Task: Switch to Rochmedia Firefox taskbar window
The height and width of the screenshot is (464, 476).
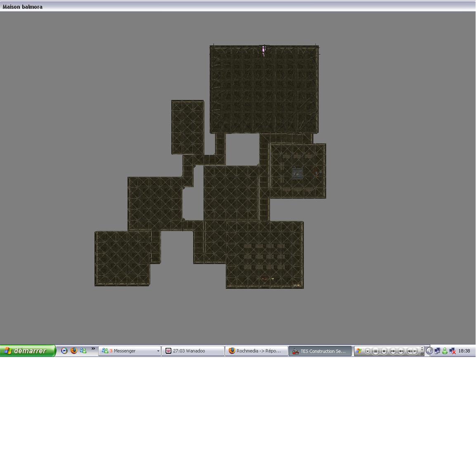Action: coord(256,351)
